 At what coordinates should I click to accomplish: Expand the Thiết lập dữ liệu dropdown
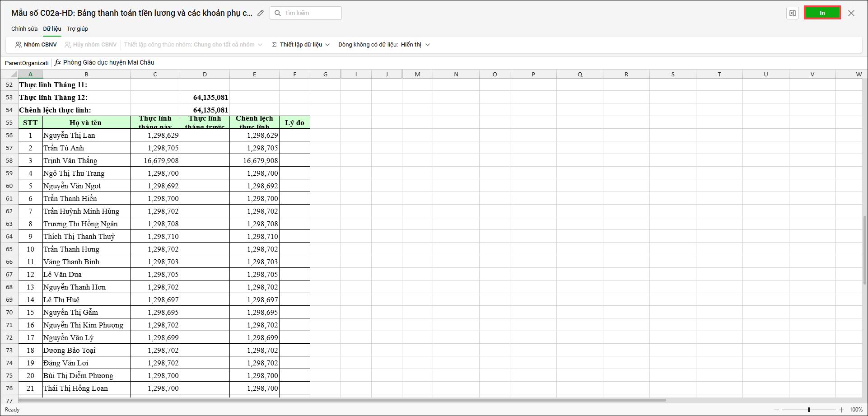[301, 45]
